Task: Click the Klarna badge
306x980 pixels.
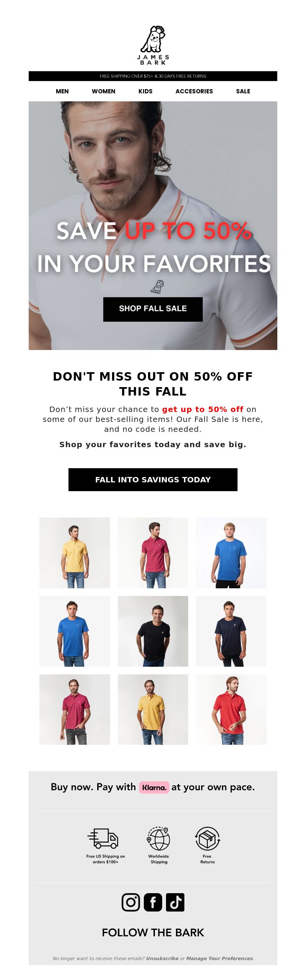Action: [154, 787]
